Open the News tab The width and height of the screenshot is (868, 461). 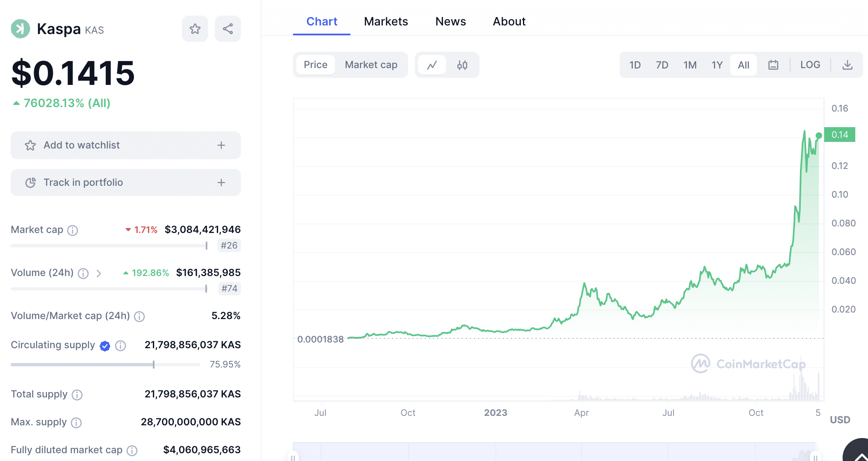point(450,21)
